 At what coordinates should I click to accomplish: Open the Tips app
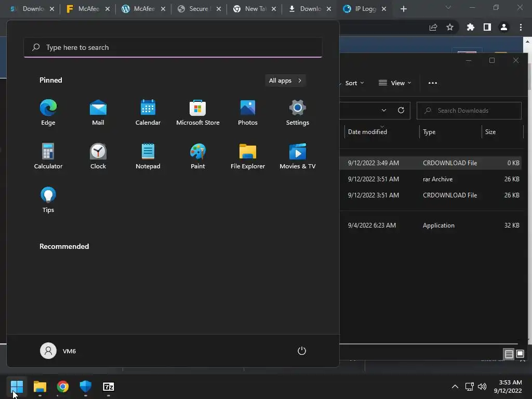coord(48,200)
